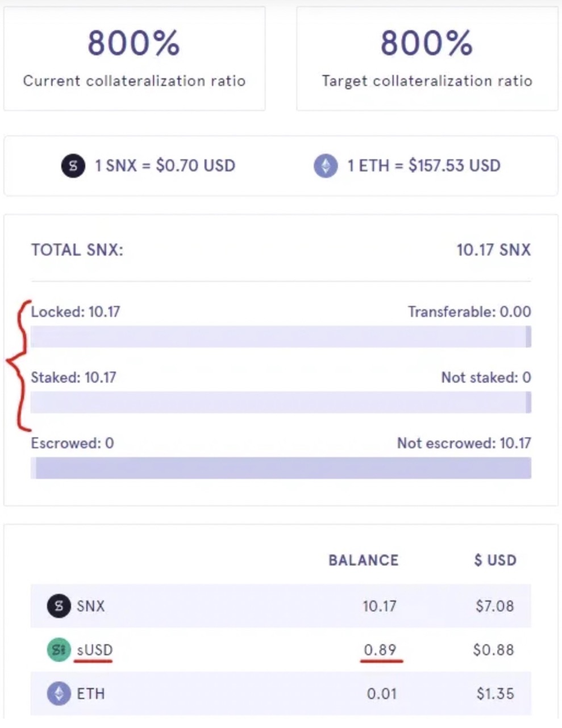Toggle the Locked SNX progress bar

coord(281,337)
